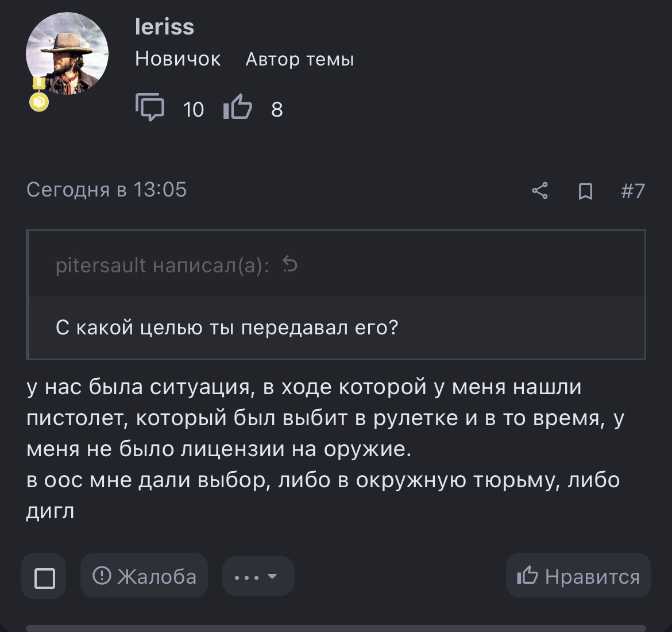Tick the post selection checkbox
Image resolution: width=672 pixels, height=632 pixels.
(x=45, y=577)
